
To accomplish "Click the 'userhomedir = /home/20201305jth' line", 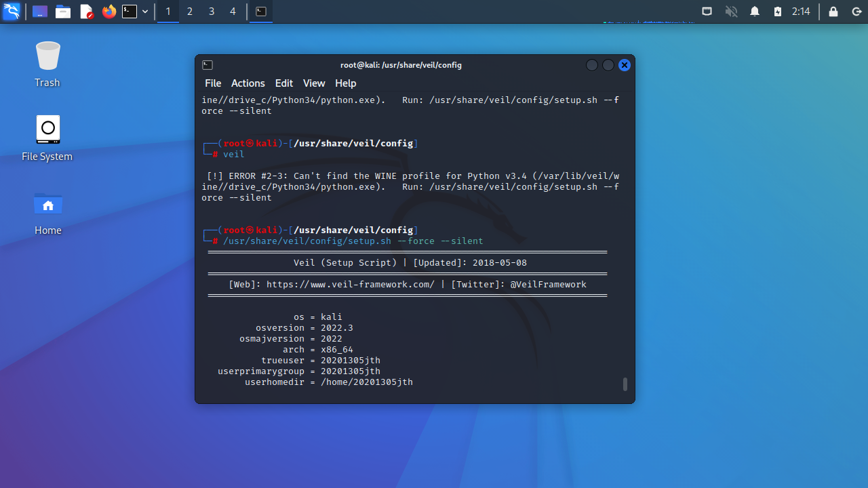I will click(x=329, y=382).
